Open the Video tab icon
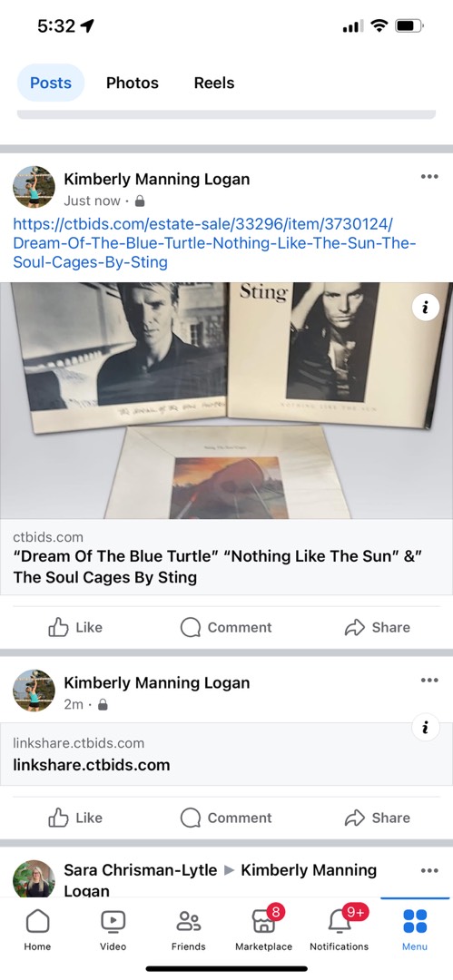 click(113, 929)
